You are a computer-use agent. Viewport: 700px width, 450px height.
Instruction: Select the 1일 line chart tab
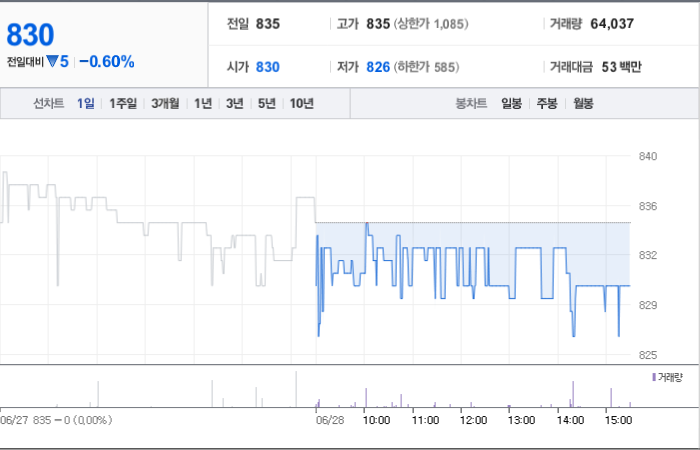pos(86,104)
